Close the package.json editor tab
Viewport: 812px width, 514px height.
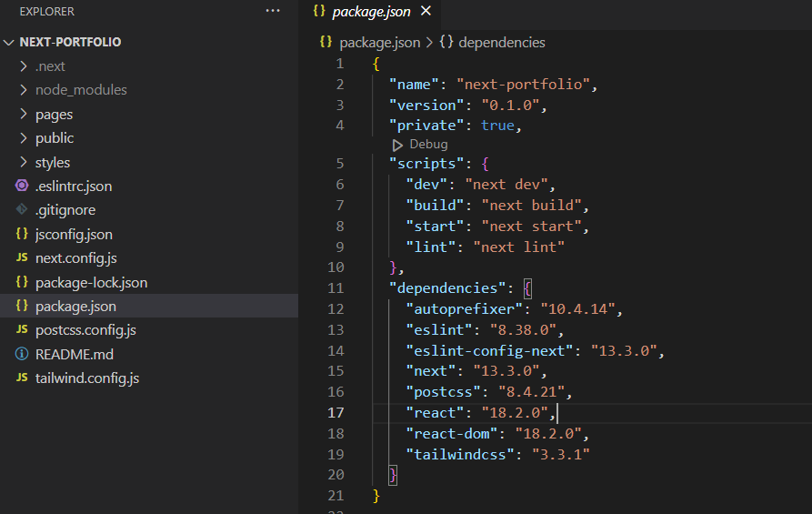426,11
